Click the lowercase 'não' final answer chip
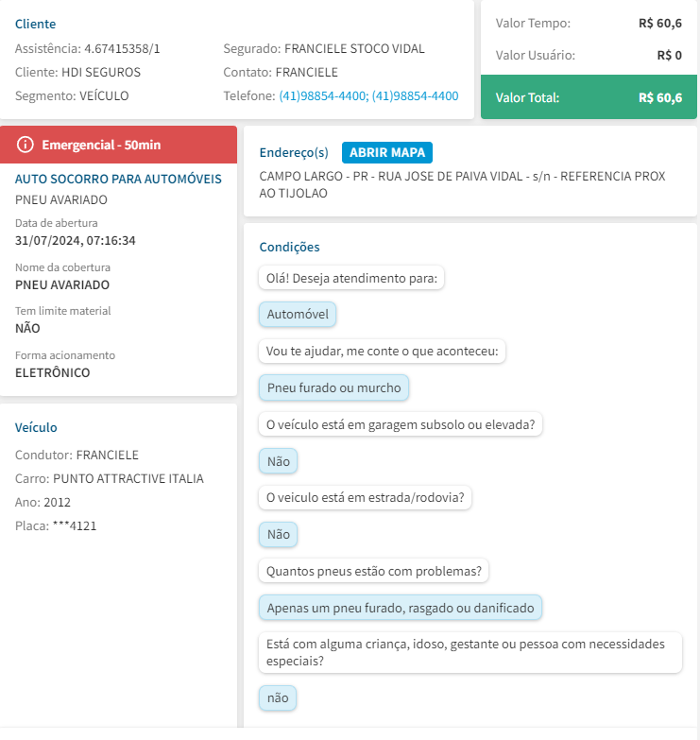Viewport: 700px width, 740px height. coord(278,698)
